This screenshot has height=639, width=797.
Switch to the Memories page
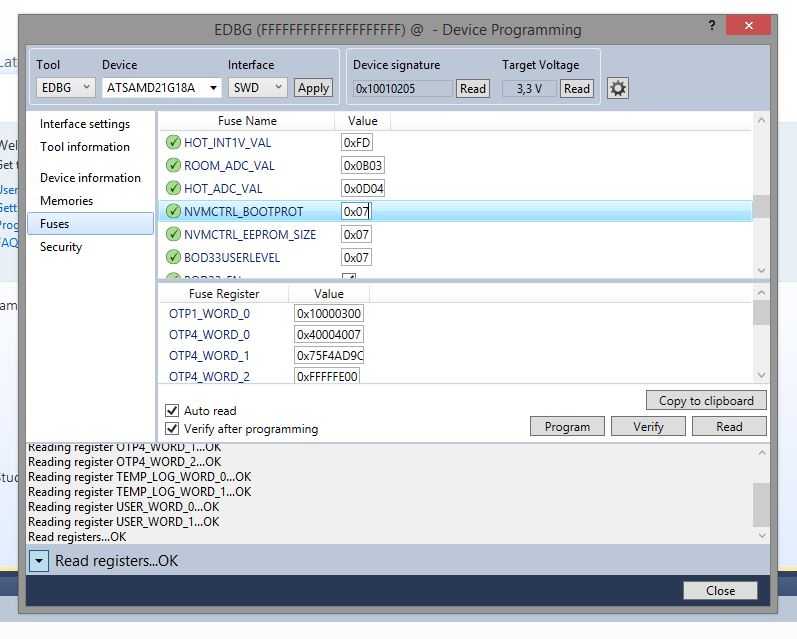(66, 201)
